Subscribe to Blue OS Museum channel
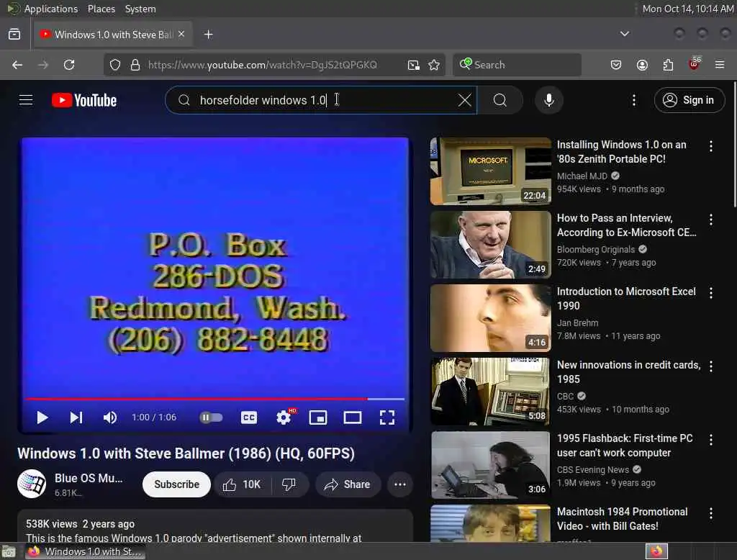The width and height of the screenshot is (737, 560). click(x=176, y=484)
